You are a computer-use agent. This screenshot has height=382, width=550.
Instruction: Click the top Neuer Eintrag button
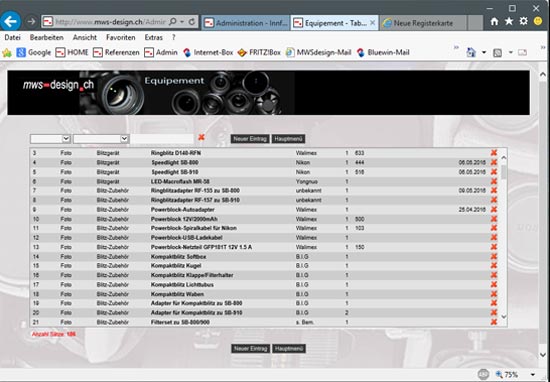(x=250, y=139)
